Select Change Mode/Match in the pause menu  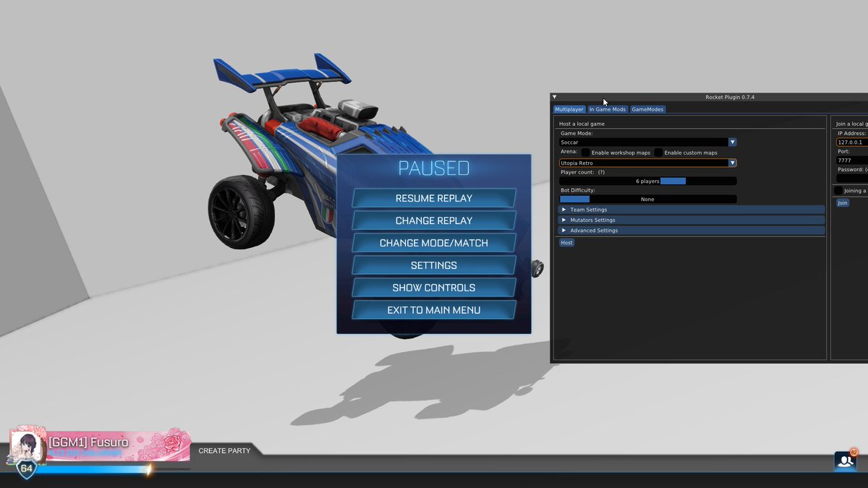coord(434,243)
